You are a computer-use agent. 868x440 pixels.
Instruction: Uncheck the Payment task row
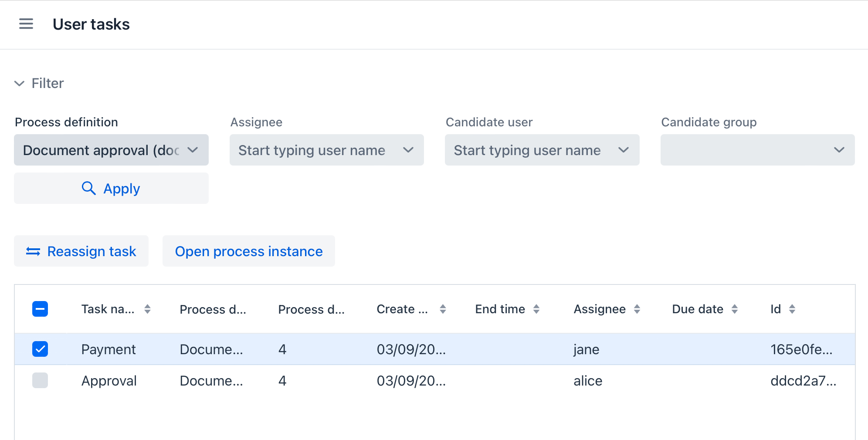40,349
